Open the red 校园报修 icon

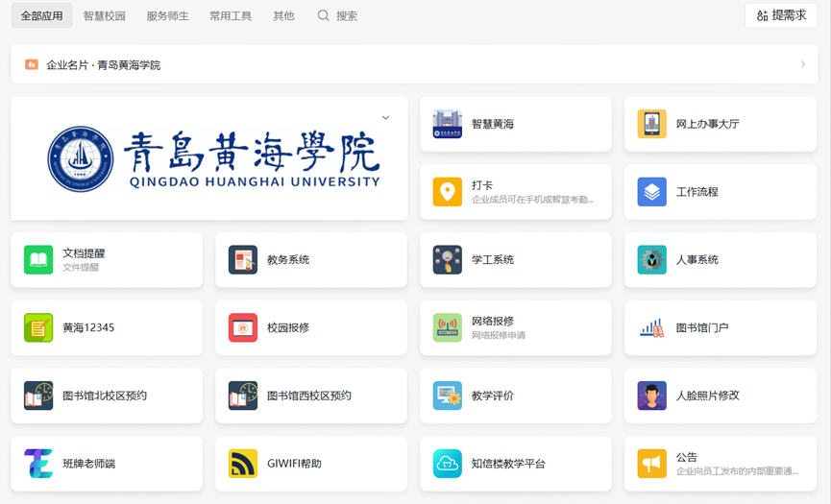243,327
